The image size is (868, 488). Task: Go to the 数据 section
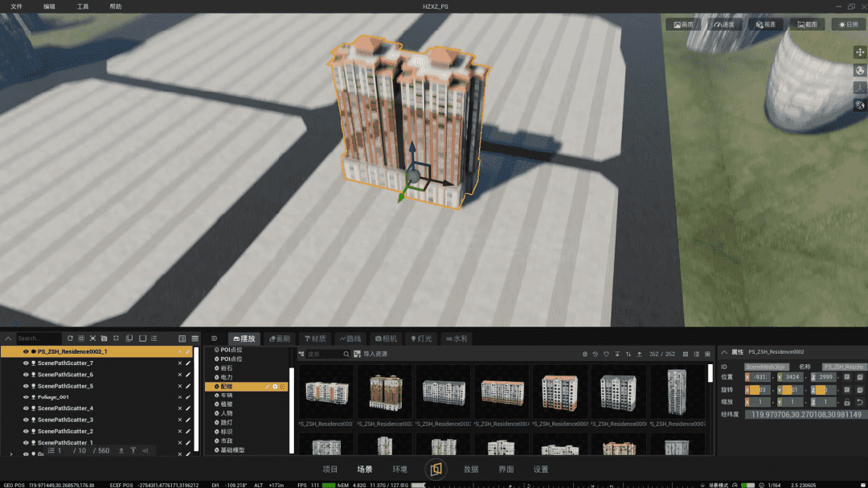coord(471,470)
